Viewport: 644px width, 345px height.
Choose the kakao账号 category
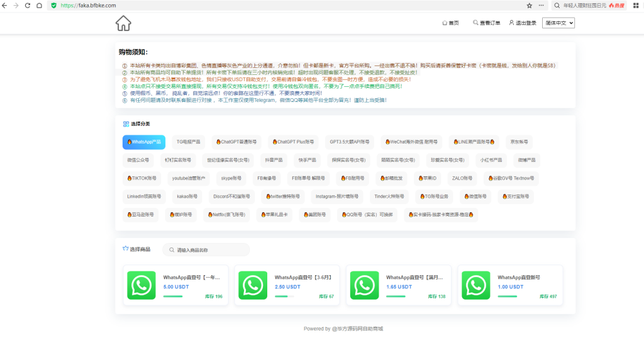click(187, 196)
